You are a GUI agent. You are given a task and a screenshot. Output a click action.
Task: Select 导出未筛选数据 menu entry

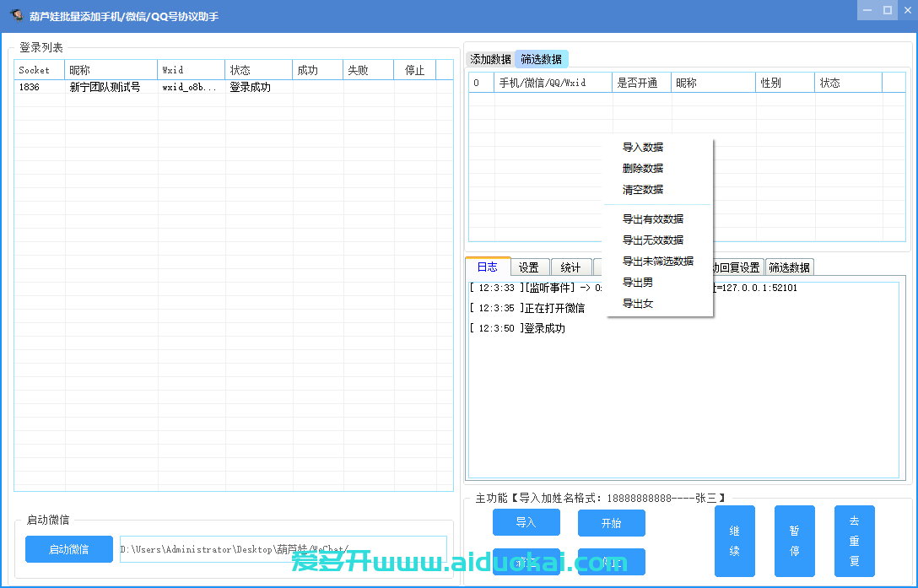(x=658, y=262)
